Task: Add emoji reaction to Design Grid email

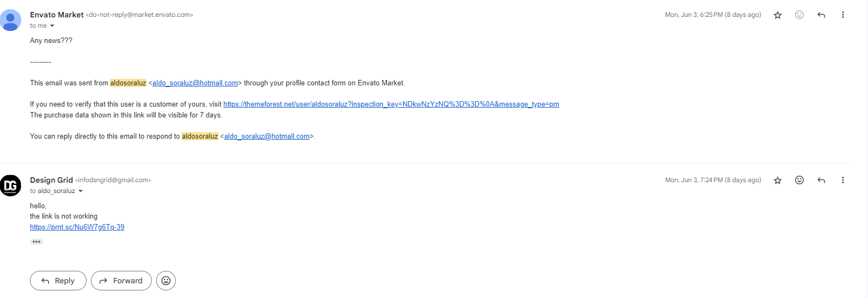Action: pyautogui.click(x=799, y=180)
